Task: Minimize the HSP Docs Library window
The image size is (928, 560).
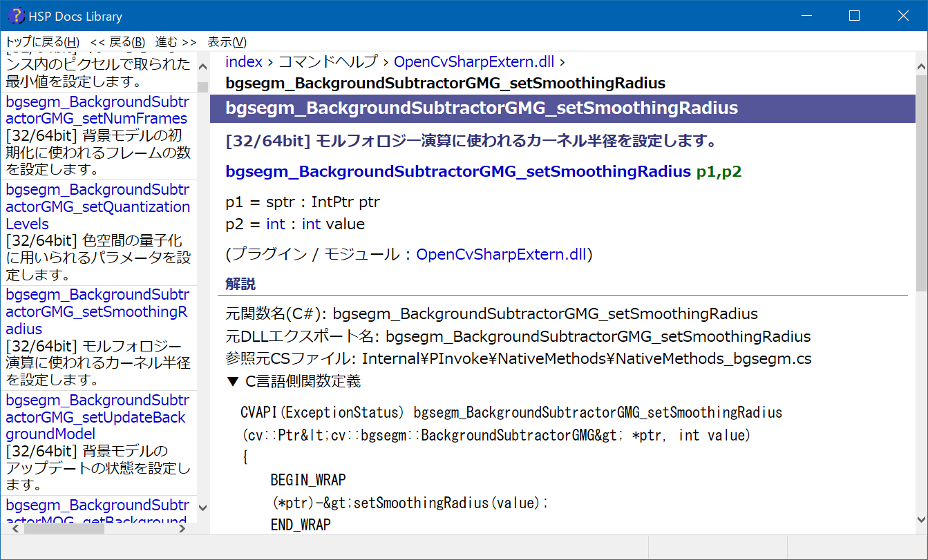Action: 806,15
